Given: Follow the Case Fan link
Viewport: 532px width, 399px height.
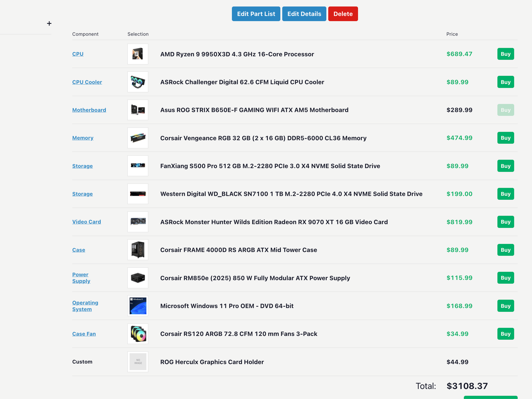Looking at the screenshot, I should point(84,334).
